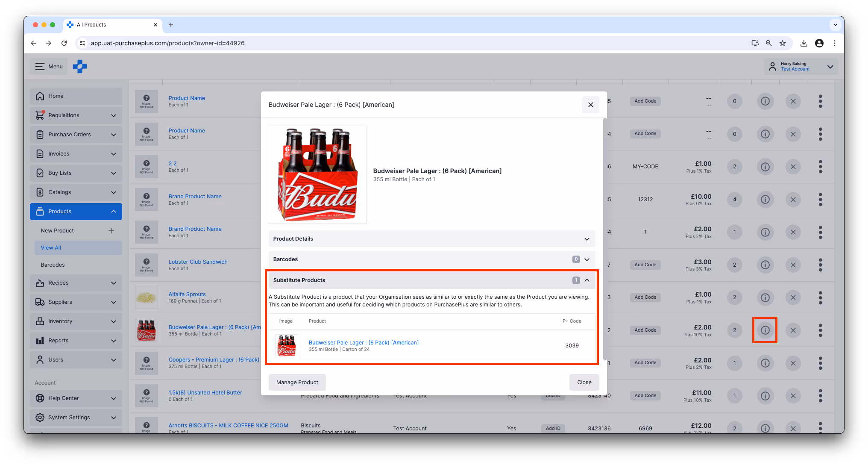Click Add Code in the Lobster Club Sandwich row
This screenshot has width=868, height=465.
(645, 265)
